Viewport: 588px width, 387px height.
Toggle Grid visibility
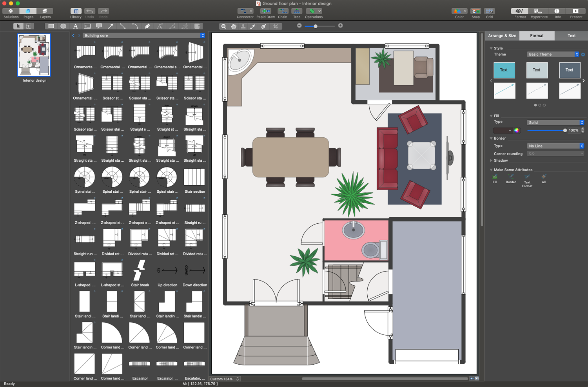(489, 11)
